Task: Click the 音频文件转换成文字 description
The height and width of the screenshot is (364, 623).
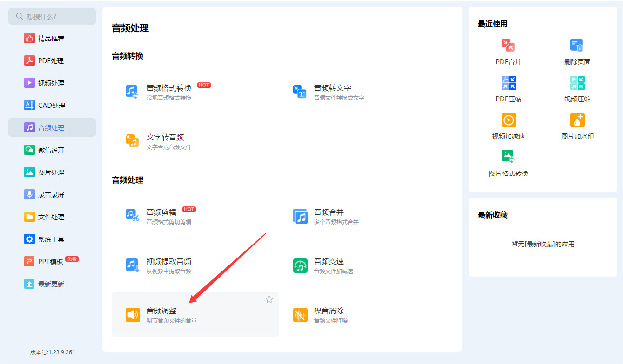Action: pyautogui.click(x=339, y=98)
